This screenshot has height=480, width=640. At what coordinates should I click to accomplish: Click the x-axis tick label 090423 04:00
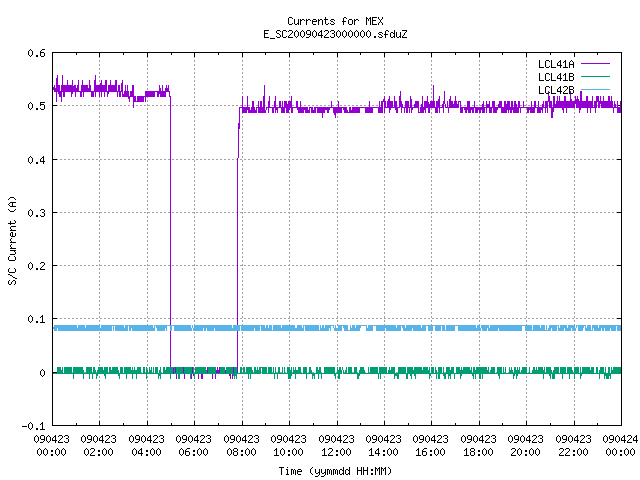[146, 445]
